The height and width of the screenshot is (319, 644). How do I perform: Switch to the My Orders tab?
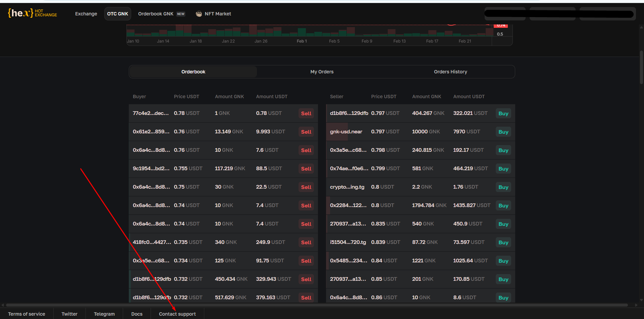322,72
